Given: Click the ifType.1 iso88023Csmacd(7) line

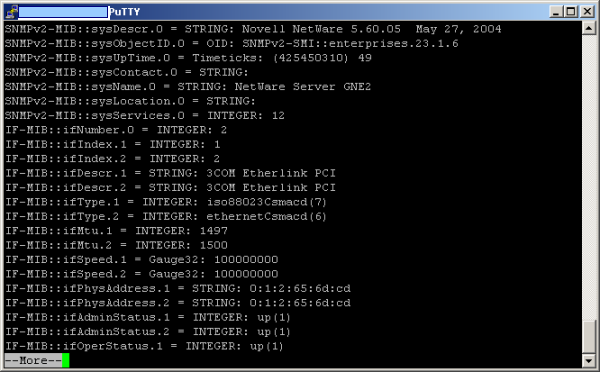Looking at the screenshot, I should coord(166,202).
